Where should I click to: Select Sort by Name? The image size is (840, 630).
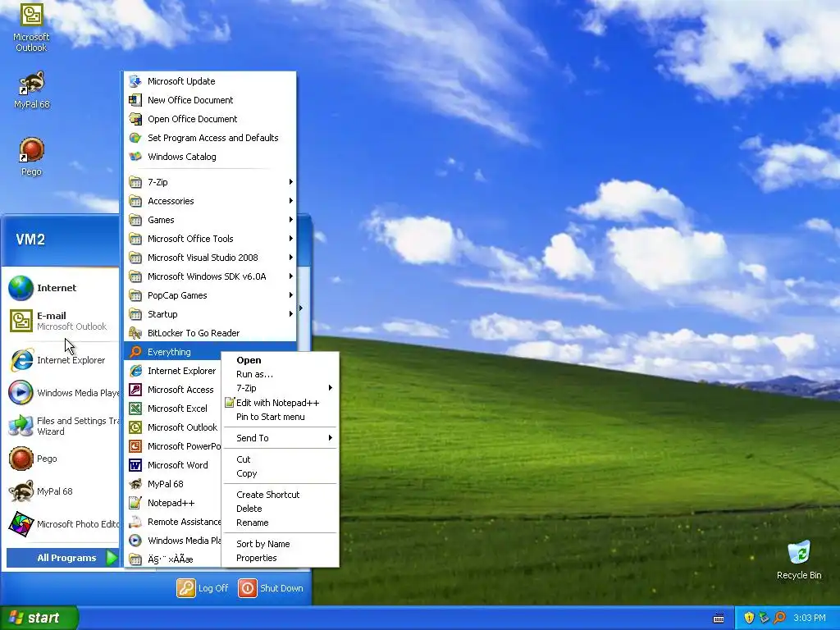[x=281, y=544]
